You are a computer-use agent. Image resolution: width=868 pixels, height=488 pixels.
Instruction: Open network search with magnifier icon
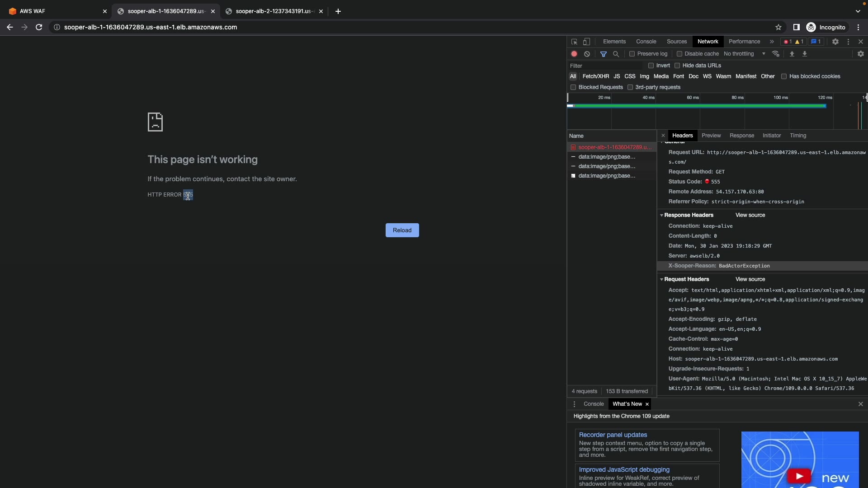[x=616, y=54]
